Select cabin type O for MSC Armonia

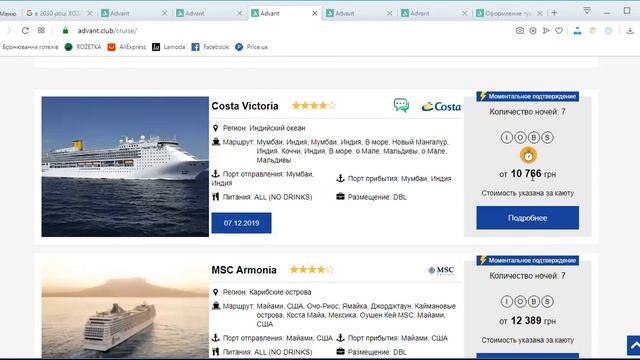[x=520, y=302]
